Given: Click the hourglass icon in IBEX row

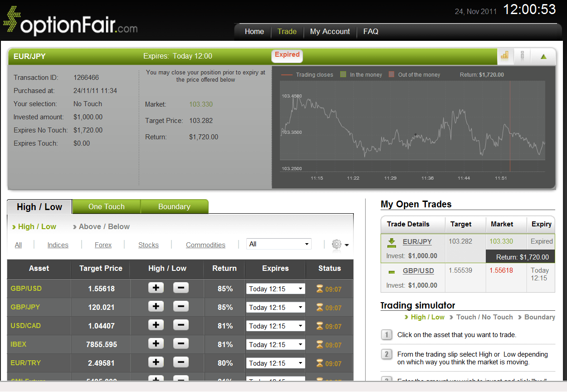Looking at the screenshot, I should pos(320,344).
